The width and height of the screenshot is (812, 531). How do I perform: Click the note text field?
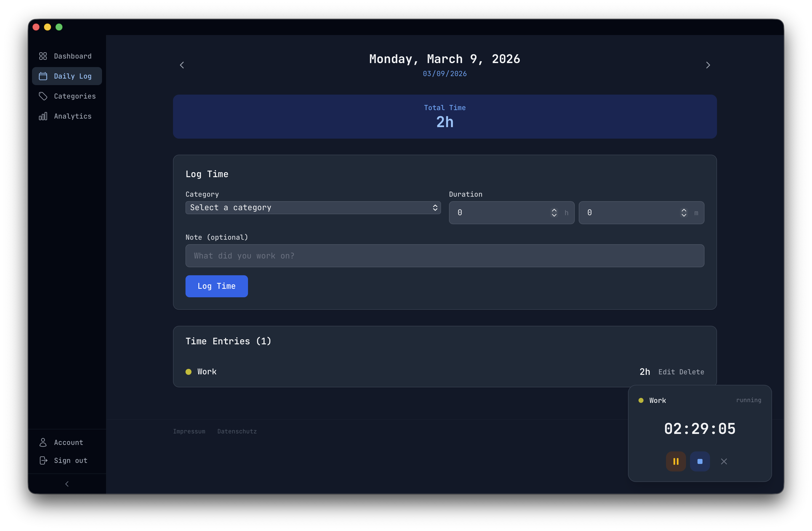(444, 256)
